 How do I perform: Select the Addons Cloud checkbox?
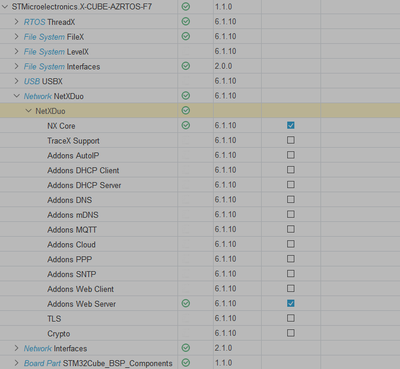tap(291, 244)
